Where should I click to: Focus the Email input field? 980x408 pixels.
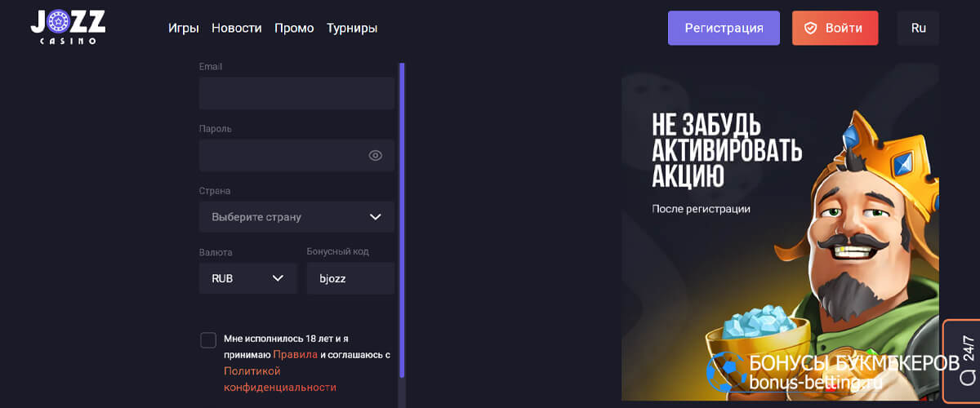[296, 94]
